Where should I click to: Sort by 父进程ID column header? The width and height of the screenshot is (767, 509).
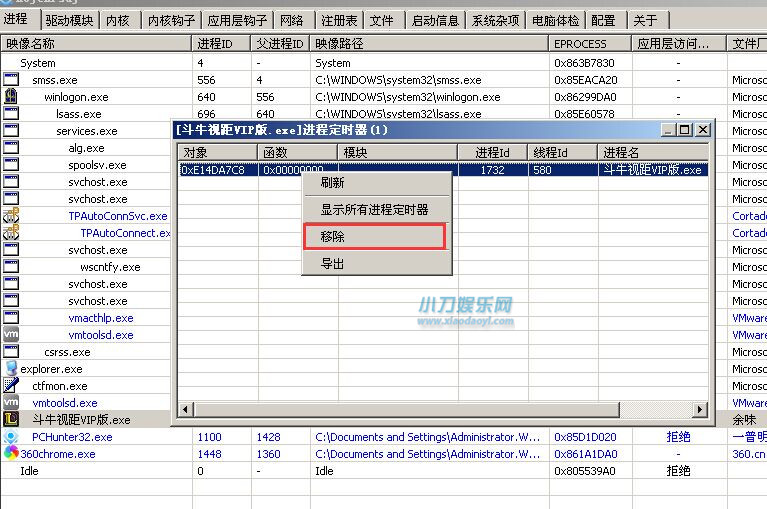(280, 44)
